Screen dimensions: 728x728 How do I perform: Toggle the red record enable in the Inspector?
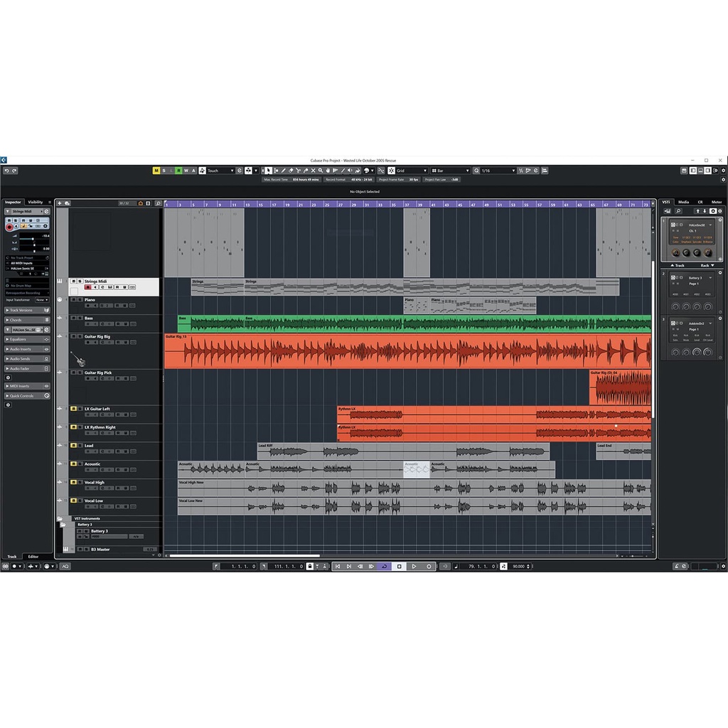[9, 227]
